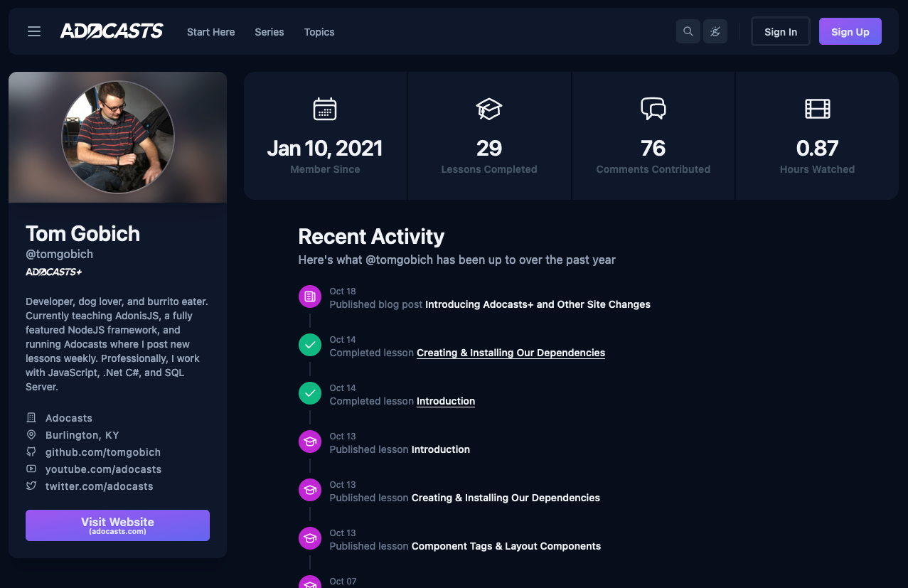908x588 pixels.
Task: Click the speech bubbles icon above Comments Contributed
Action: pyautogui.click(x=653, y=109)
